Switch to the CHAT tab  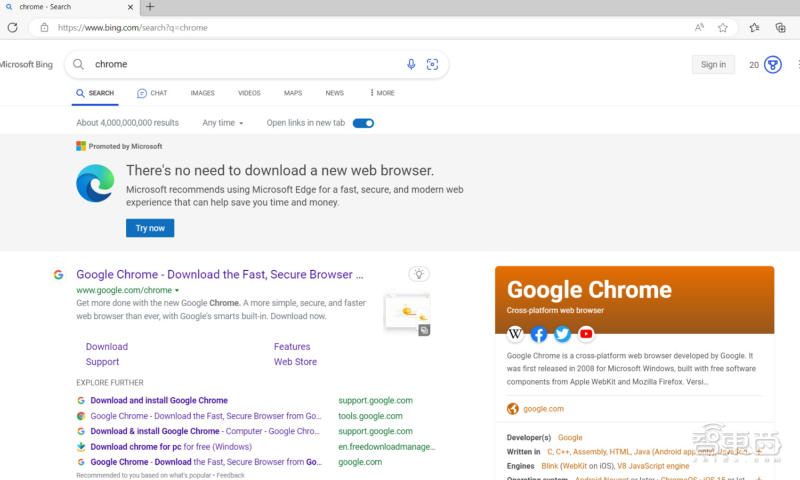[152, 93]
